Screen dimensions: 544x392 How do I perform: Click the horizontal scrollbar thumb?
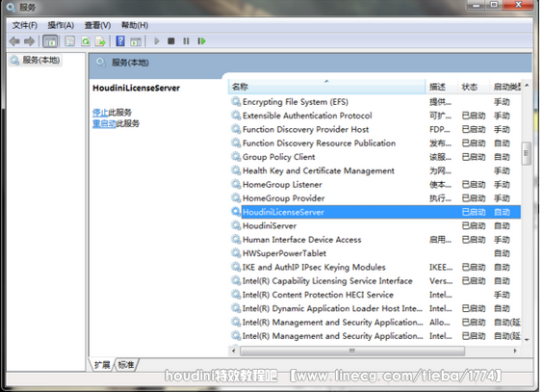point(352,351)
